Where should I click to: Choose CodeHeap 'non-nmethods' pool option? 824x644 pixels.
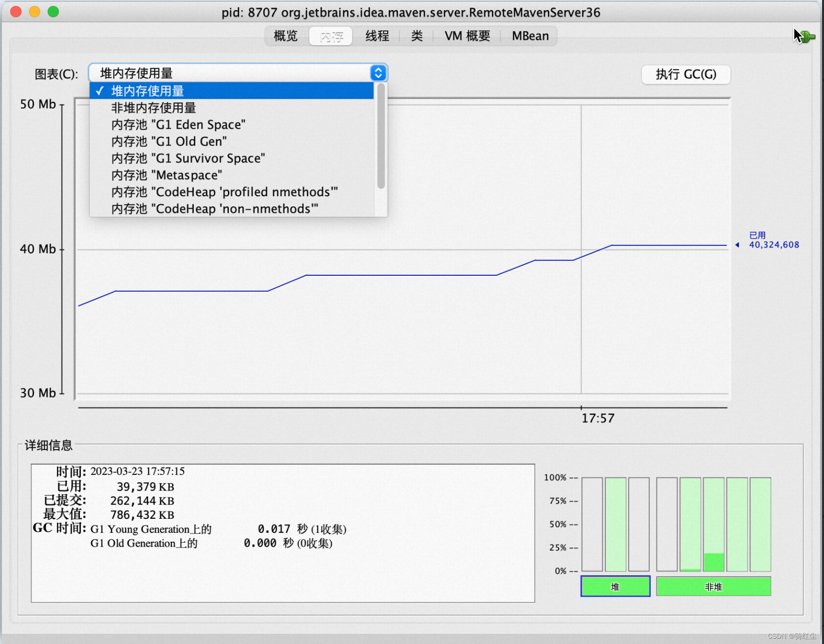point(232,208)
